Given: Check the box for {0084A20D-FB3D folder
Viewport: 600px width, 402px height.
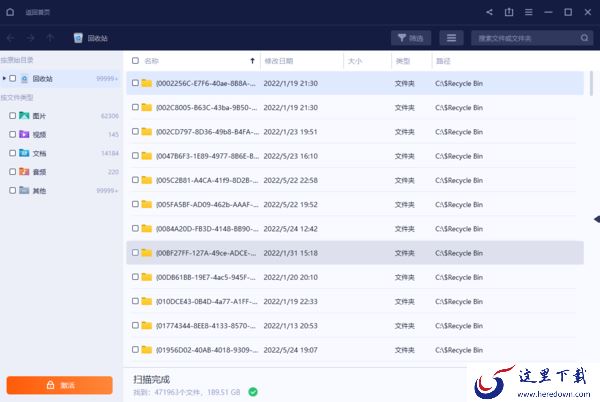Looking at the screenshot, I should (135, 228).
